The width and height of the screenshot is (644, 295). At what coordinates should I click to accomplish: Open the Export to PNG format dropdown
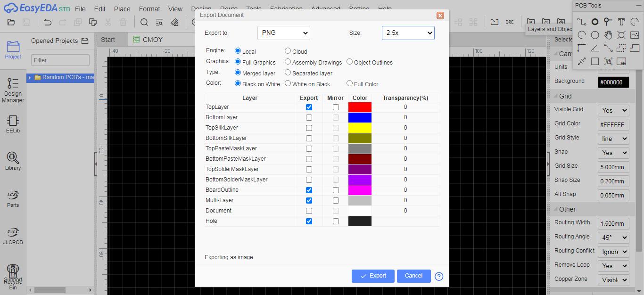point(284,33)
